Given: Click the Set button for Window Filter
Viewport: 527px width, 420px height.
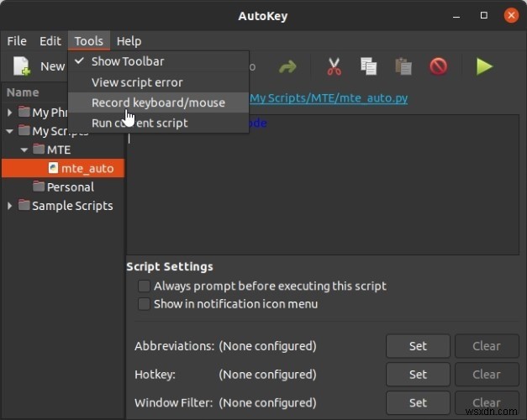Looking at the screenshot, I should click(x=418, y=402).
